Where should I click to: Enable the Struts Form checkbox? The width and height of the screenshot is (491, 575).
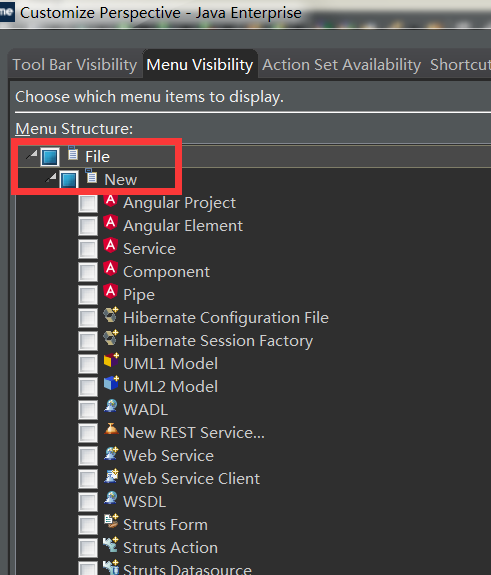[x=88, y=525]
